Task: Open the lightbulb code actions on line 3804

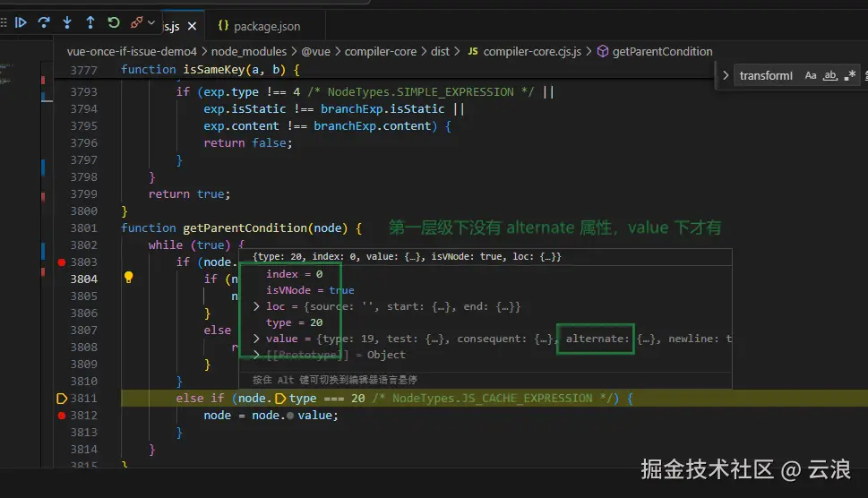Action: point(128,278)
